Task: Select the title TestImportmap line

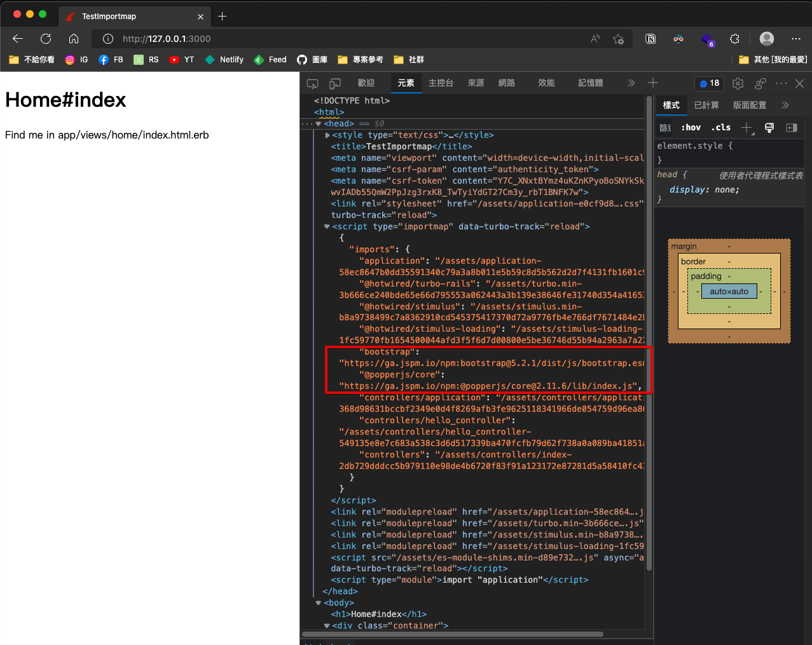Action: [401, 147]
